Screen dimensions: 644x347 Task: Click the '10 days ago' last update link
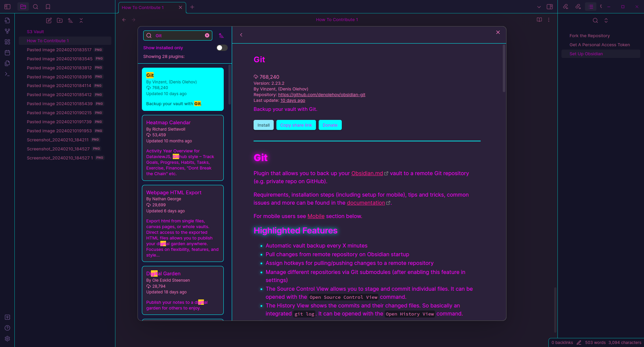coord(293,100)
